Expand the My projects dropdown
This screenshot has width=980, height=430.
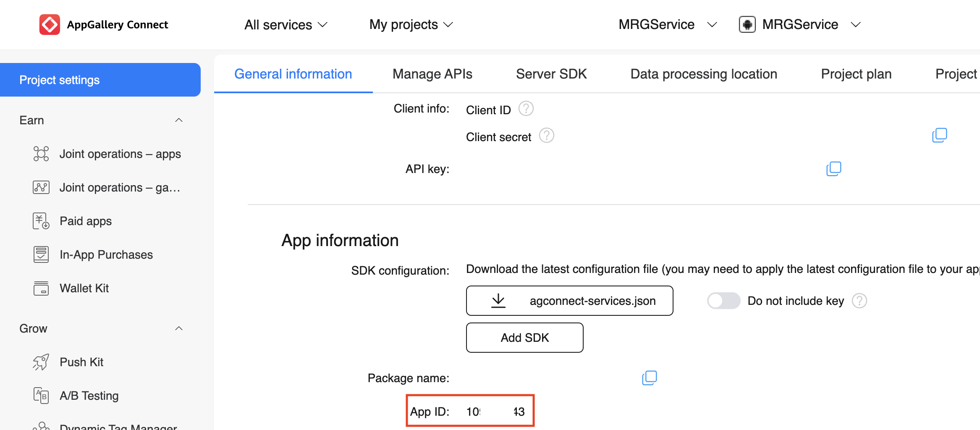(x=411, y=25)
